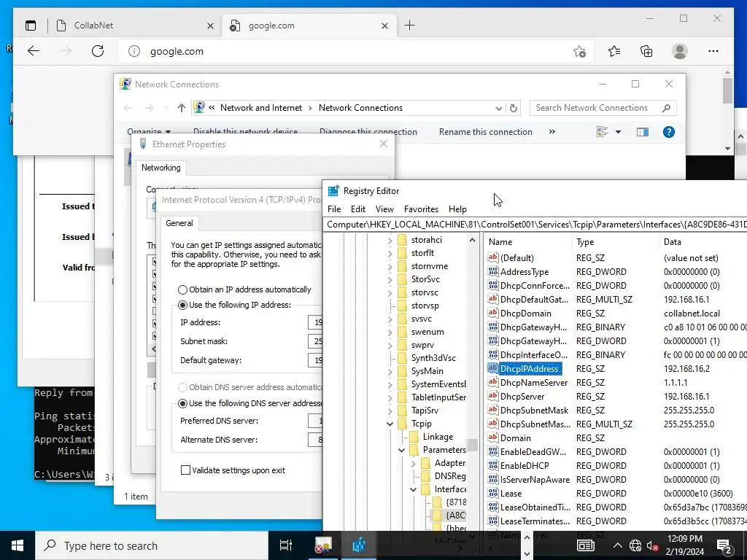Close the google.com tab
The image size is (747, 560).
pos(385,26)
